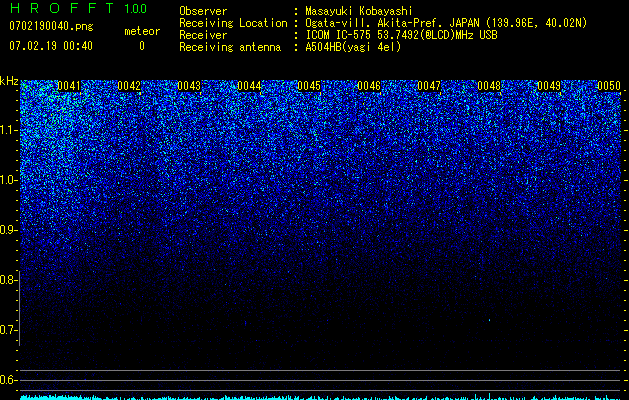The image size is (629, 400).
Task: Click the 0045 time marker
Action: 309,86
